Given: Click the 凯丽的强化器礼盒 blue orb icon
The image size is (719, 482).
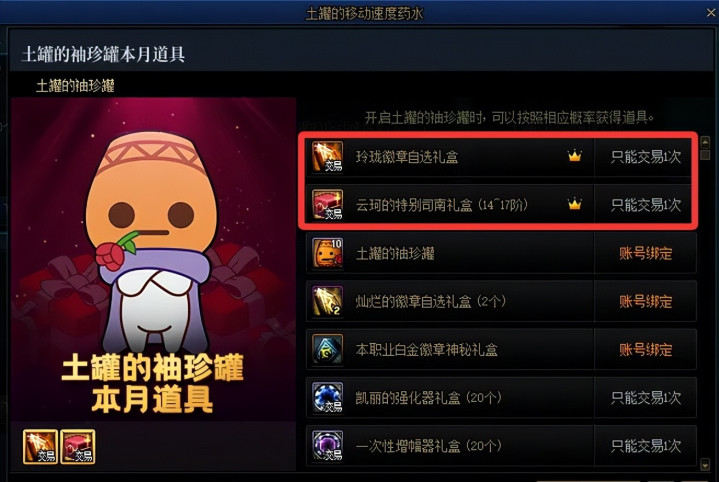Looking at the screenshot, I should click(x=327, y=398).
